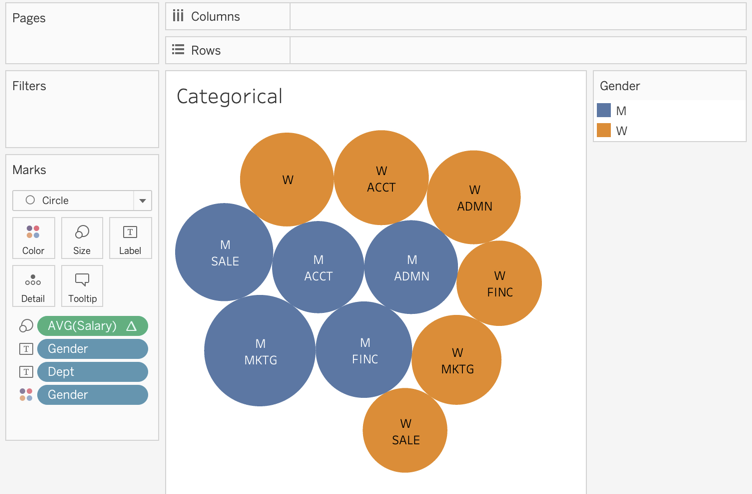Click color icon beside bottom Gender pill
This screenshot has width=752, height=494.
tap(26, 395)
